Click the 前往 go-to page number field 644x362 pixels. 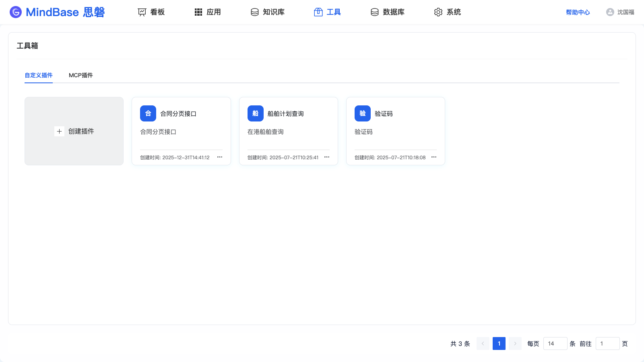608,343
